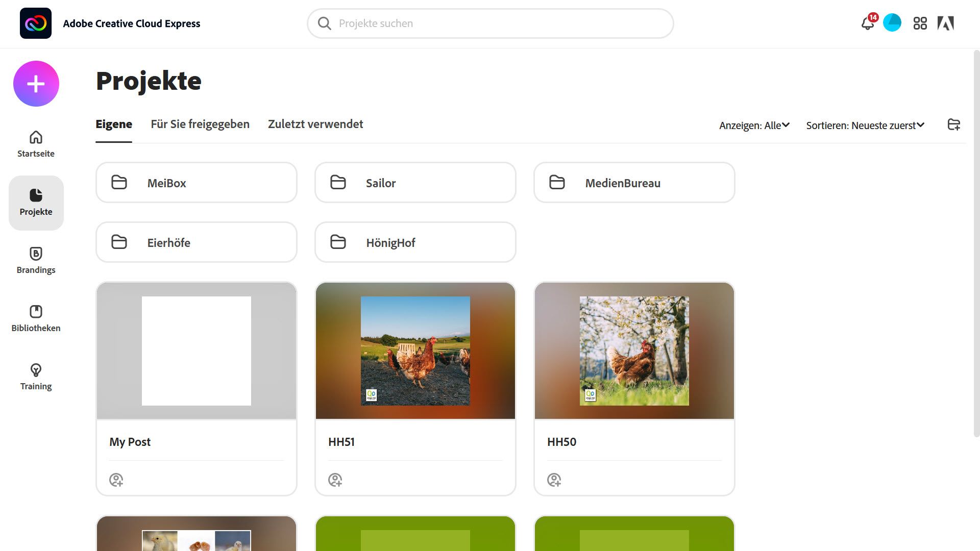This screenshot has height=551, width=980.
Task: Click the purple plus create button
Action: coord(36,84)
